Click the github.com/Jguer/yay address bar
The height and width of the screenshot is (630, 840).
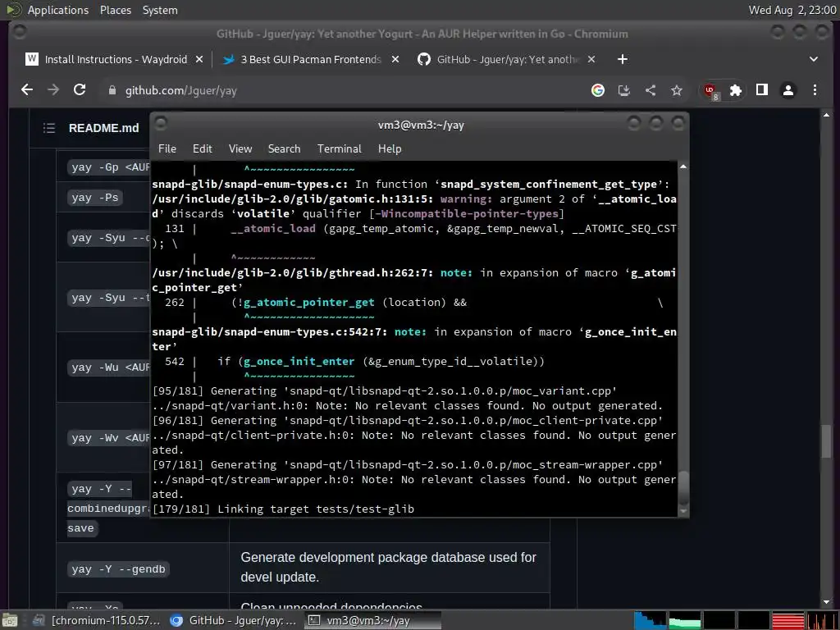(343, 90)
